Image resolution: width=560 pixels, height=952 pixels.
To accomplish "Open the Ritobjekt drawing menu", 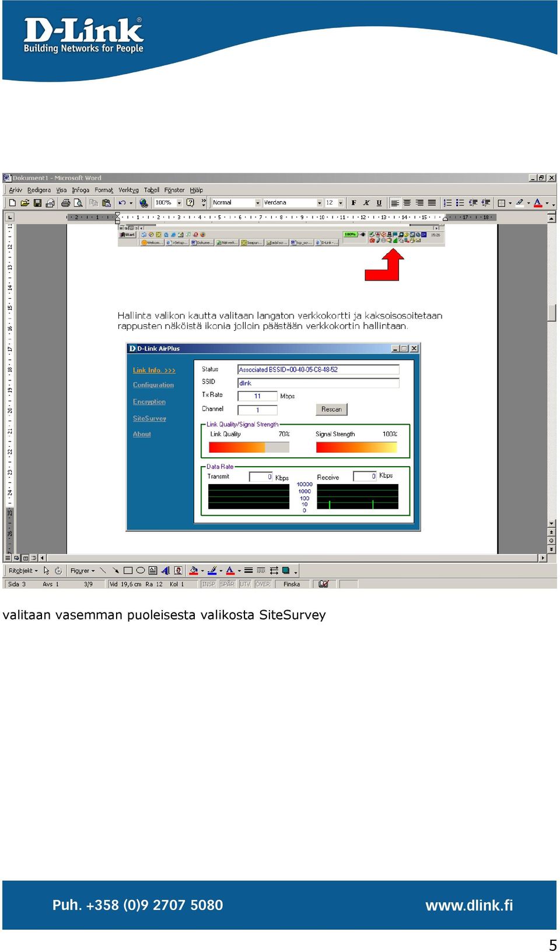I will [23, 570].
